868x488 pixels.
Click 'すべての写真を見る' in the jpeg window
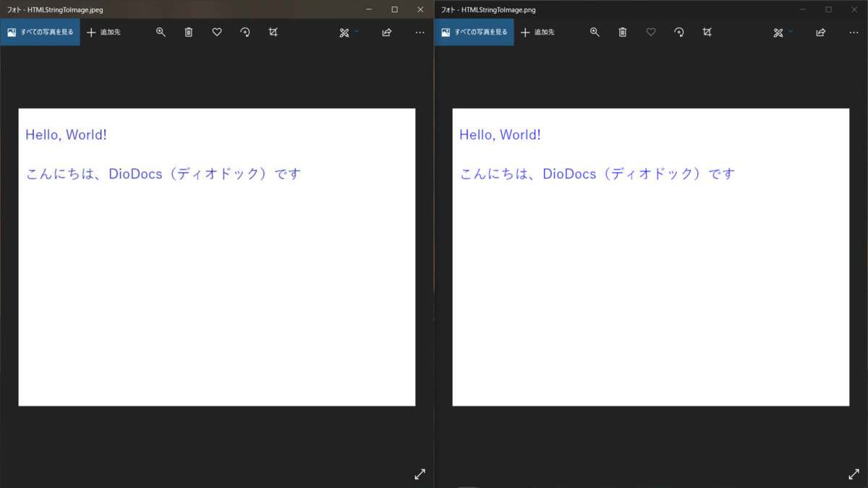point(40,33)
